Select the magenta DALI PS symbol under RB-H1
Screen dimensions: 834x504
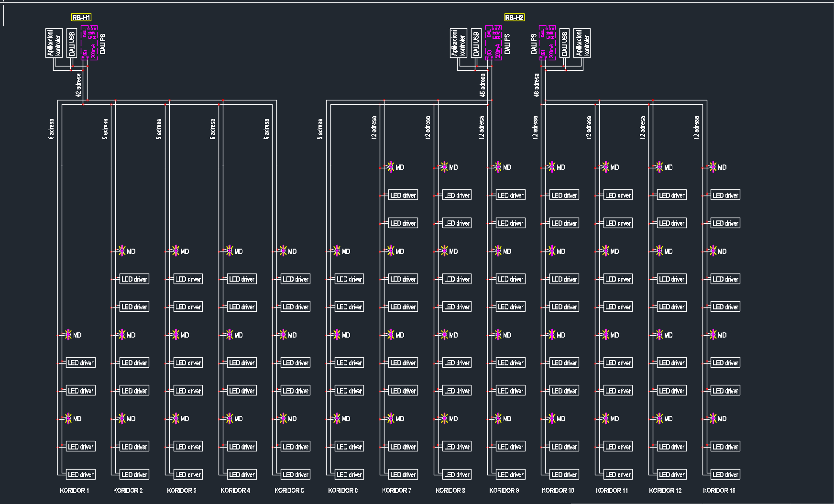click(89, 43)
